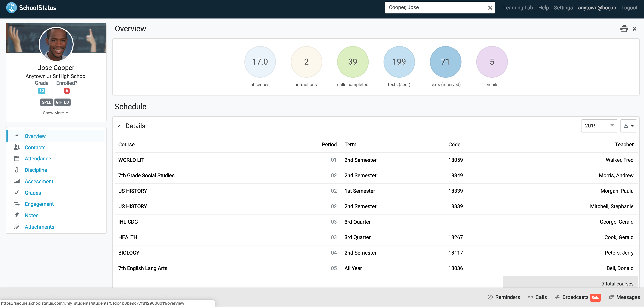Click the Grades checkmark icon

tap(16, 192)
